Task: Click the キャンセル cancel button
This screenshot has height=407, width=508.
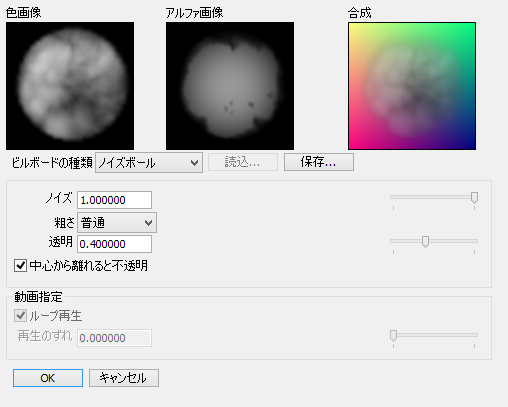Action: pos(124,378)
